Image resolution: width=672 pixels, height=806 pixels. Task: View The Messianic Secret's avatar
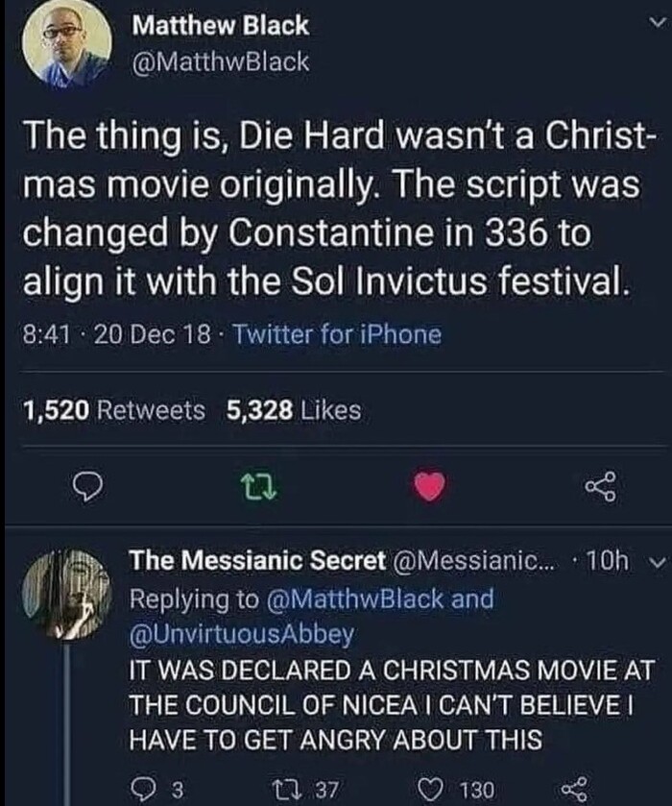tap(66, 593)
